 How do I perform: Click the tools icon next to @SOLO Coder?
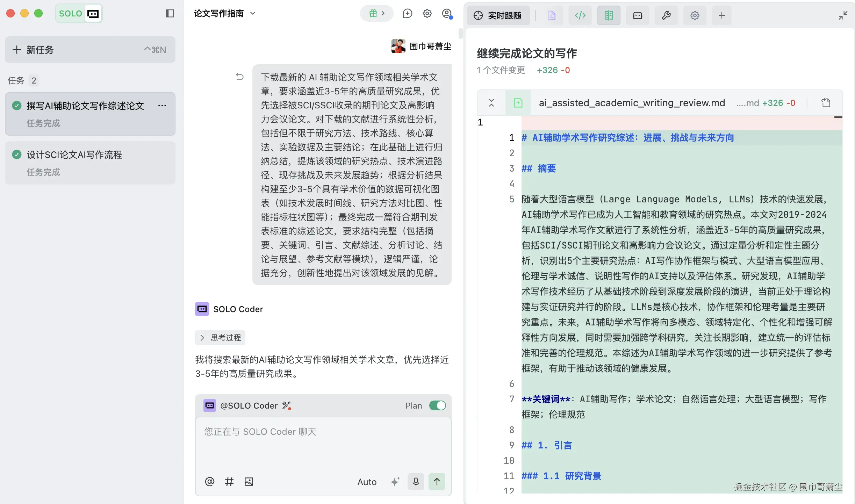(287, 405)
